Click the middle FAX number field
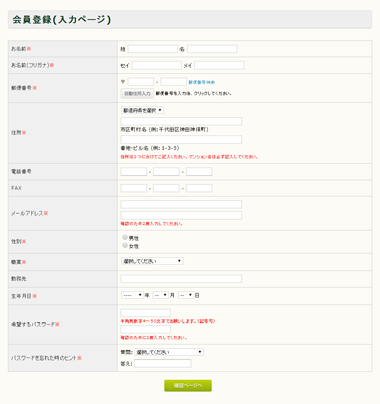The height and width of the screenshot is (404, 380). pyautogui.click(x=166, y=188)
